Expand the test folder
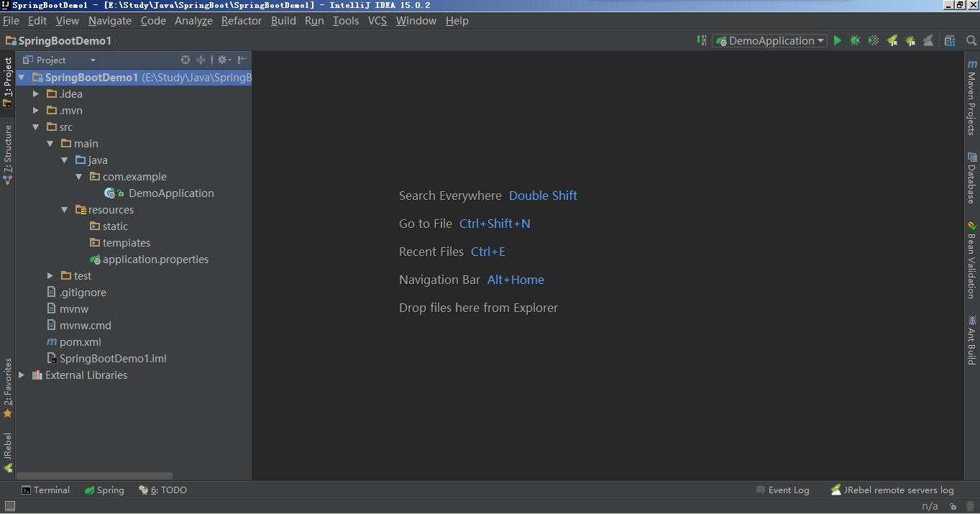The image size is (980, 514). click(50, 276)
